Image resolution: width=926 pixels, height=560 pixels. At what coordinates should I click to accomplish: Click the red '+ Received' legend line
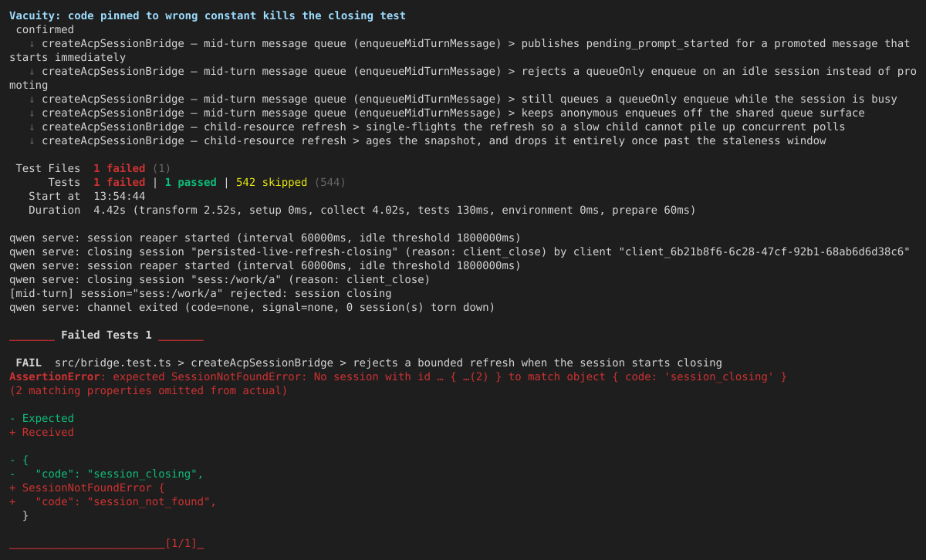coord(42,432)
